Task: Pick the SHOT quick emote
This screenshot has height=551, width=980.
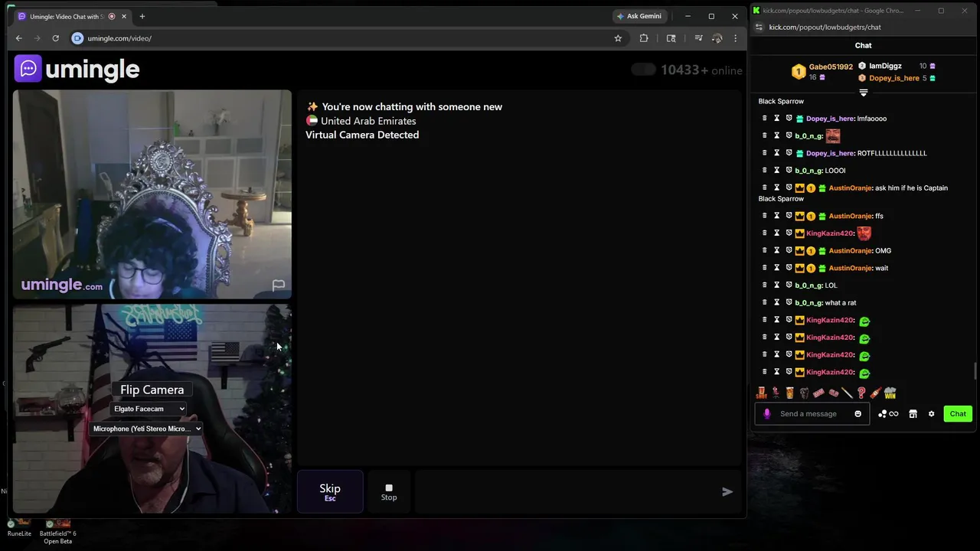Action: [x=761, y=393]
